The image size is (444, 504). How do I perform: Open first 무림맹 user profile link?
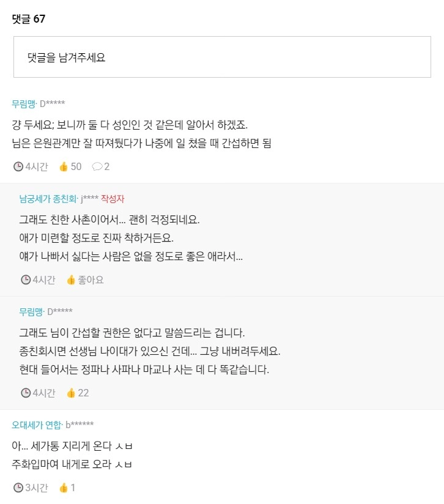tap(23, 103)
